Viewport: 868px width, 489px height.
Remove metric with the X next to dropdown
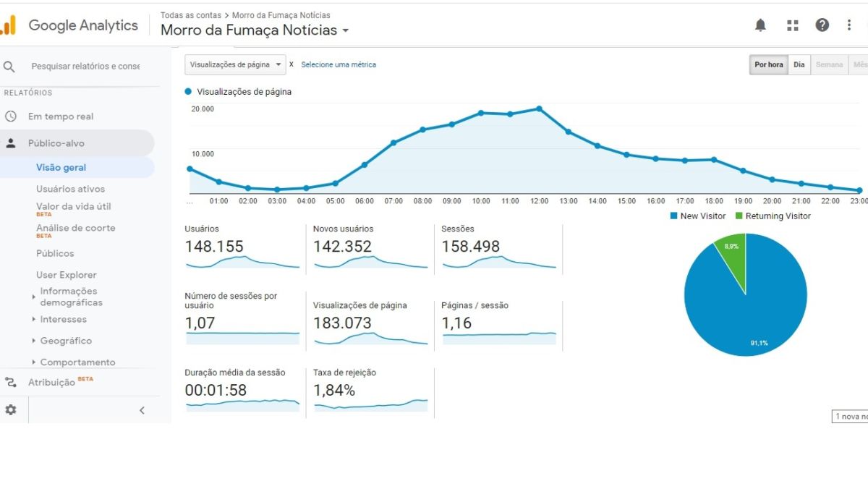[292, 64]
